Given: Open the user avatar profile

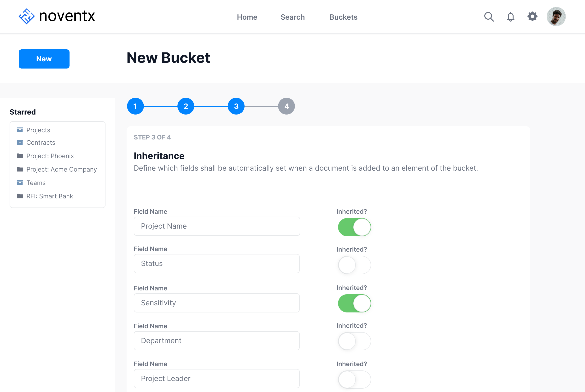Looking at the screenshot, I should (x=556, y=17).
